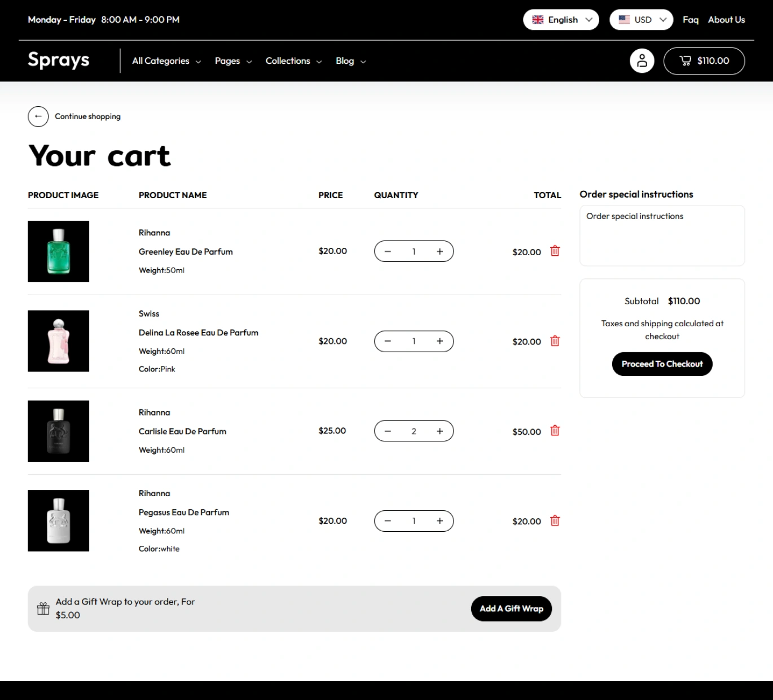Click the Color:Pink attribute text
Image resolution: width=773 pixels, height=700 pixels.
pos(157,369)
